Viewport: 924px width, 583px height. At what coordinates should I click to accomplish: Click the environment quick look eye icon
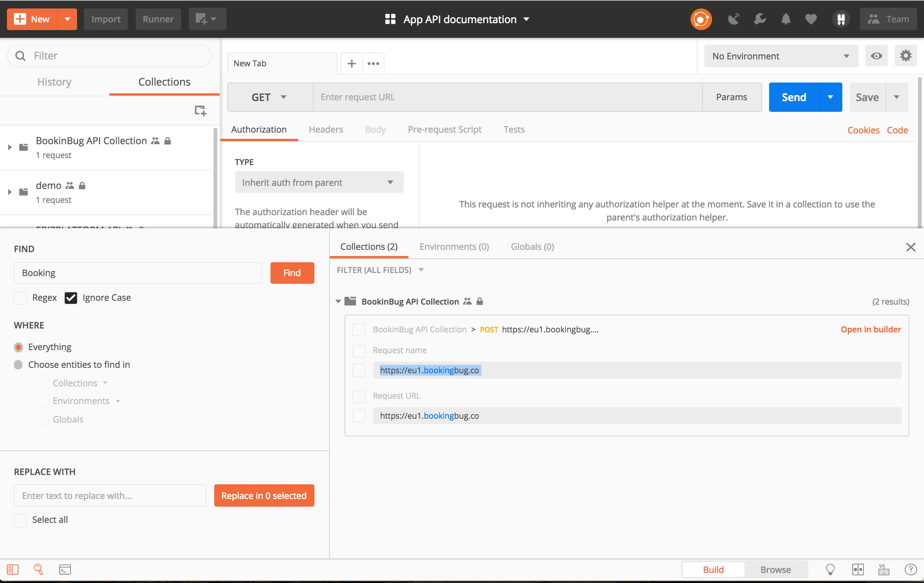coord(876,56)
